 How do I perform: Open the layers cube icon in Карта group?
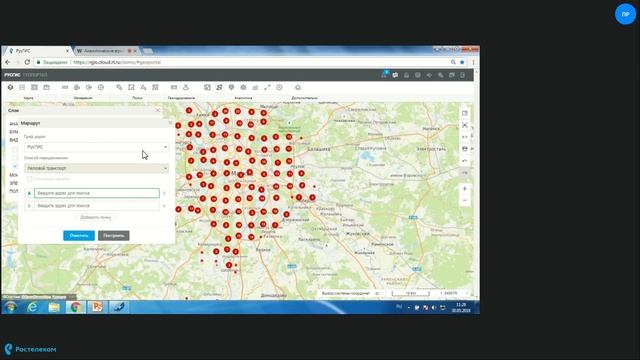coord(10,87)
